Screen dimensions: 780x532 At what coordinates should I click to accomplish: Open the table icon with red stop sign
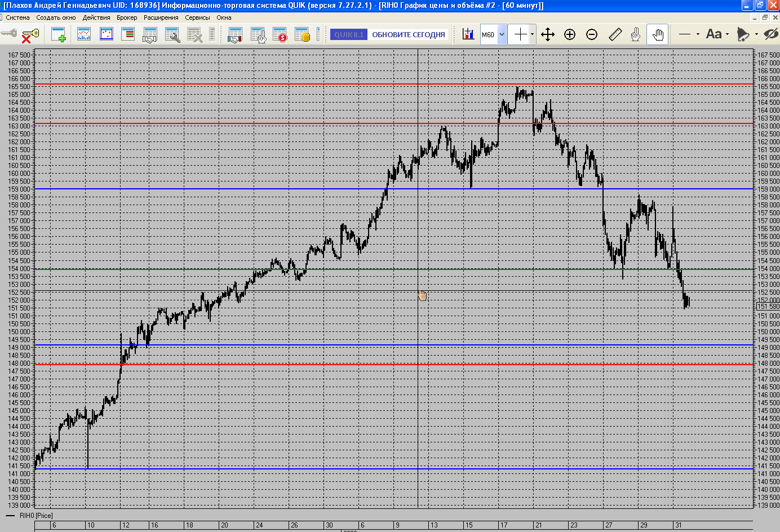(280, 35)
